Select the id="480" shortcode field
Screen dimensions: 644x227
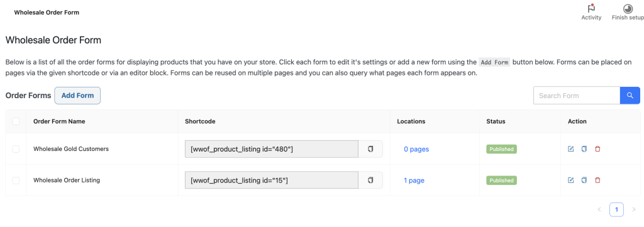[x=272, y=149]
